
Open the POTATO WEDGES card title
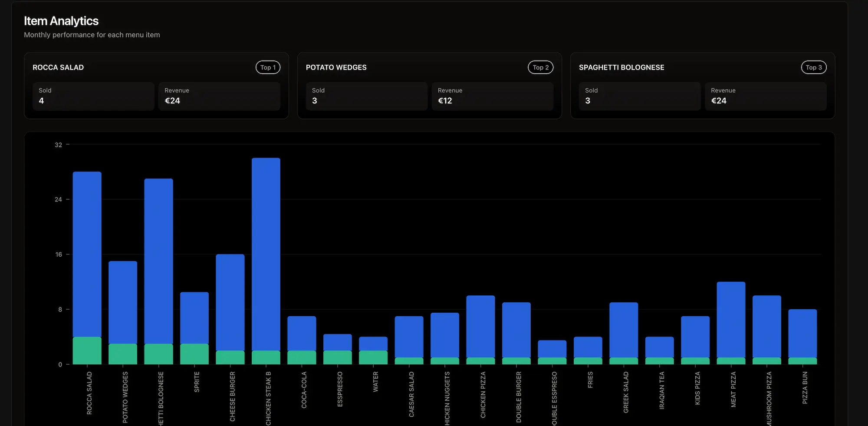click(x=336, y=67)
